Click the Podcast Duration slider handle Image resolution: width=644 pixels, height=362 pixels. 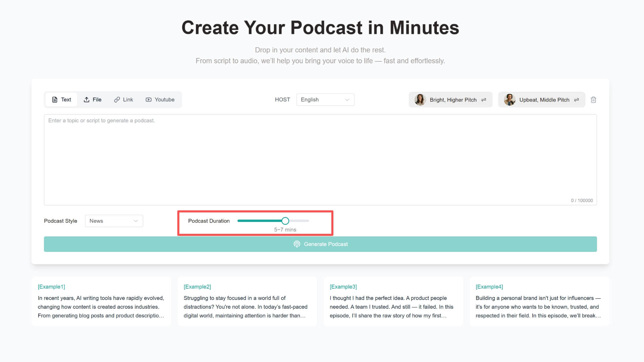pos(285,221)
